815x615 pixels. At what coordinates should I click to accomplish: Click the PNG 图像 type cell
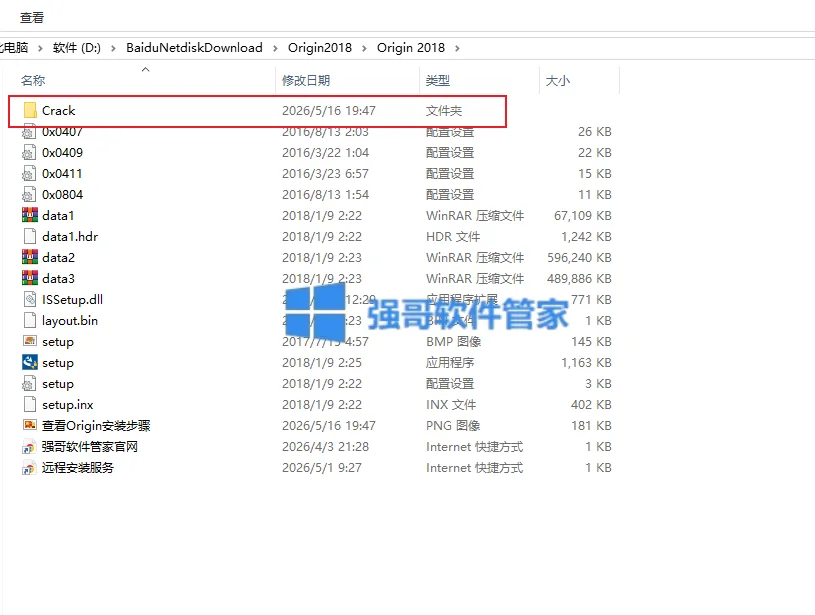coord(453,426)
